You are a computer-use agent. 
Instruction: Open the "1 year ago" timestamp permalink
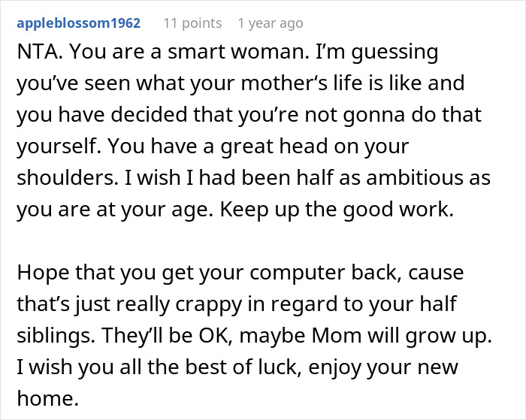point(271,23)
